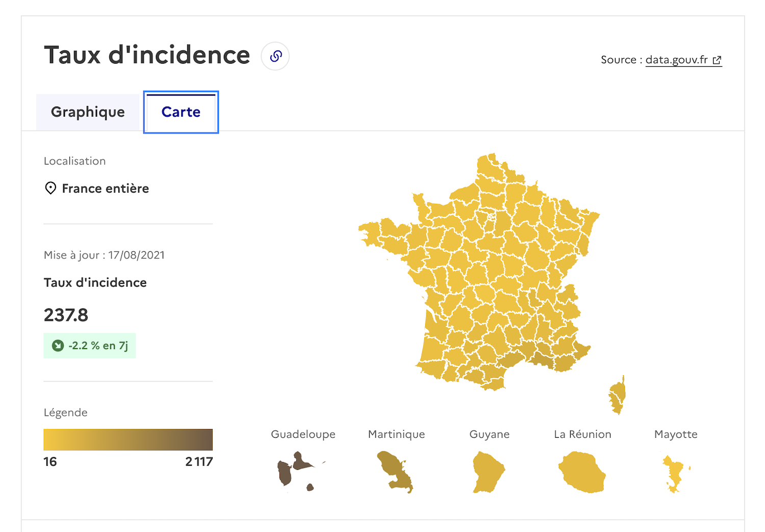Click the 237.8 incidence value
Image resolution: width=765 pixels, height=532 pixels.
pos(66,315)
